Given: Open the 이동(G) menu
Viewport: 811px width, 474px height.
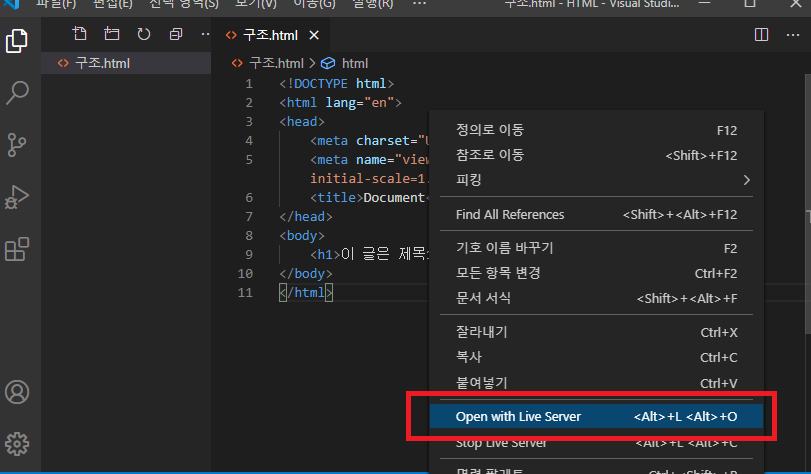Looking at the screenshot, I should (314, 4).
